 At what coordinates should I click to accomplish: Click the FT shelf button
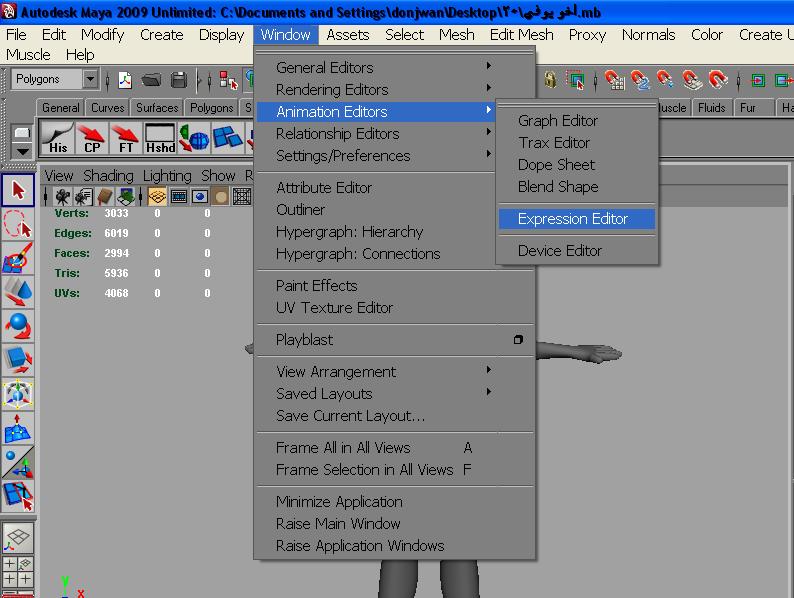click(x=126, y=137)
